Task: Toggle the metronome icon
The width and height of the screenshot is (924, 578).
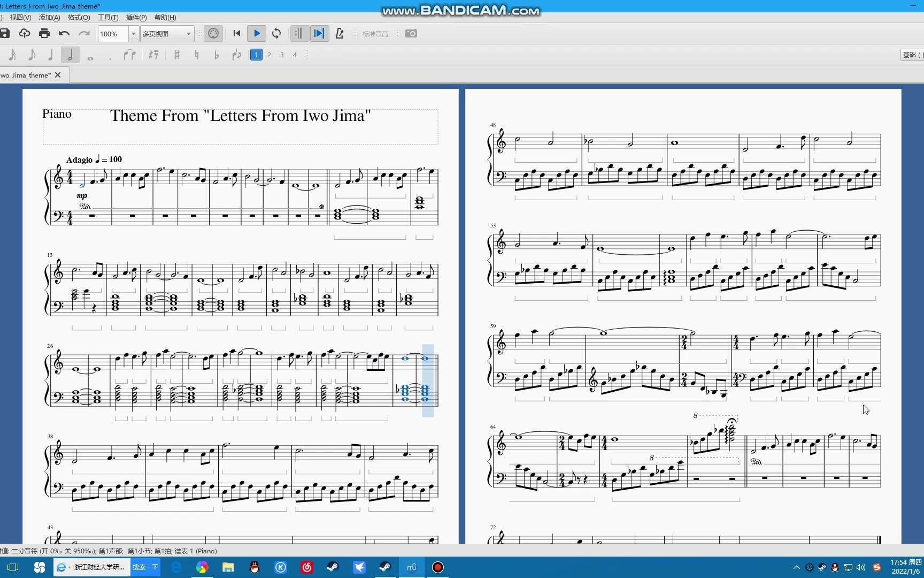Action: click(339, 33)
